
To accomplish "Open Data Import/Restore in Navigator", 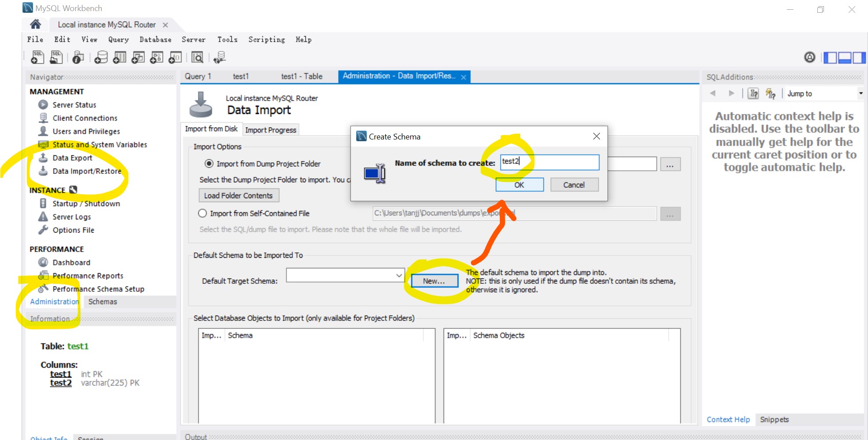I will pyautogui.click(x=86, y=171).
